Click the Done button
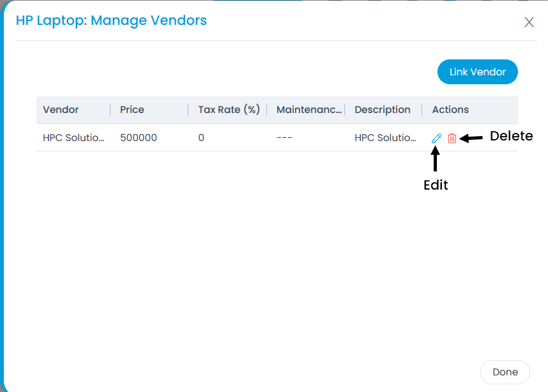The width and height of the screenshot is (548, 392). (505, 372)
